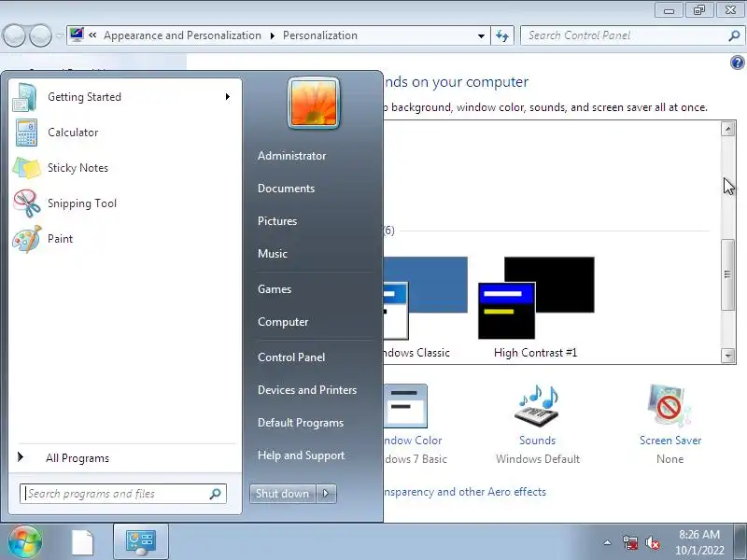Click the Search Control Panel magnifier icon

pyautogui.click(x=734, y=35)
